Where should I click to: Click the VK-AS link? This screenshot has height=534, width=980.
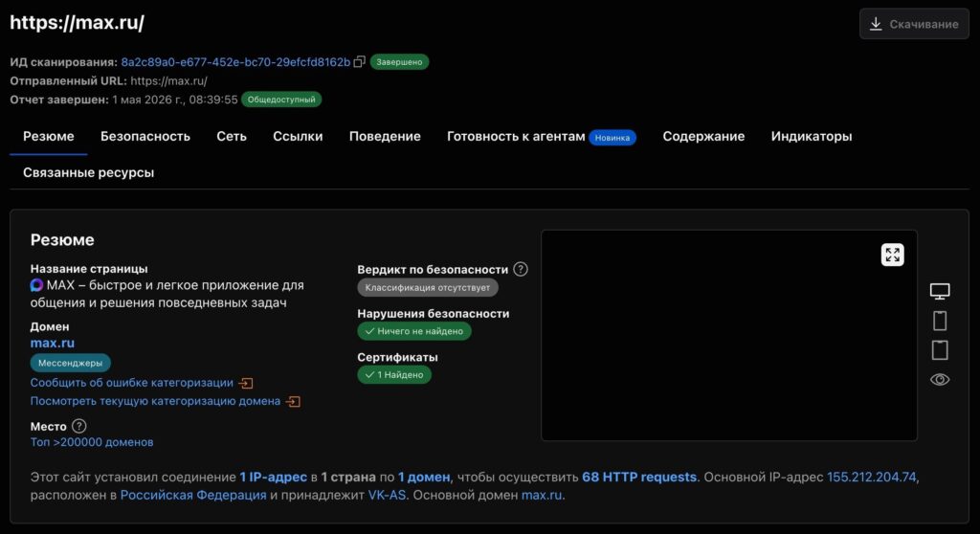[x=387, y=495]
